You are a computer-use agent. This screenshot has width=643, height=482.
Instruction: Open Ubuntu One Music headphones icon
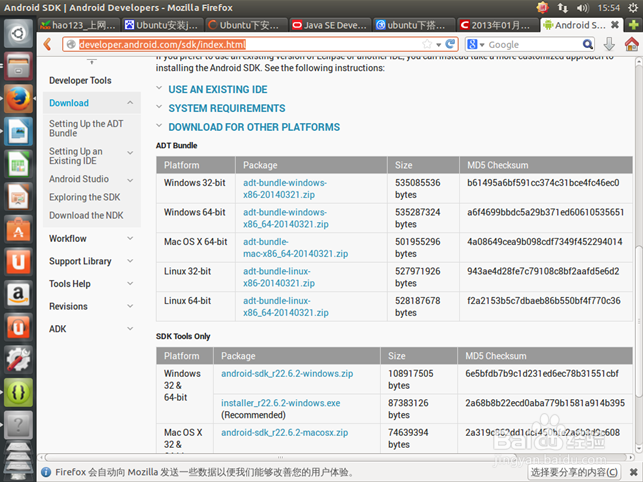(18, 327)
